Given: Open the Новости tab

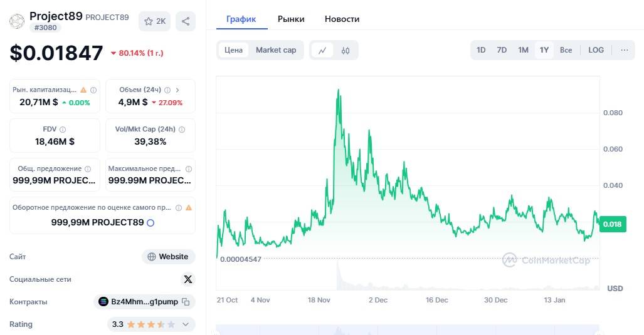Looking at the screenshot, I should (342, 19).
